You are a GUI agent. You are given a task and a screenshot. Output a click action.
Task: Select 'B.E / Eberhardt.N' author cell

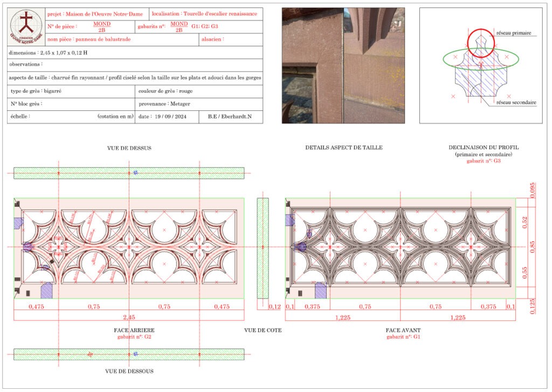tap(231, 117)
